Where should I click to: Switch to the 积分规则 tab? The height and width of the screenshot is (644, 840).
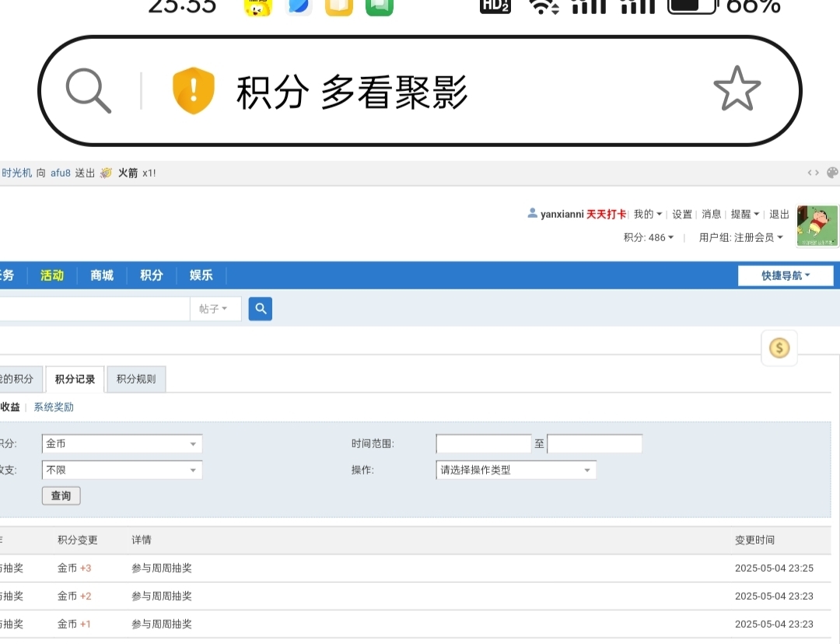click(x=136, y=380)
